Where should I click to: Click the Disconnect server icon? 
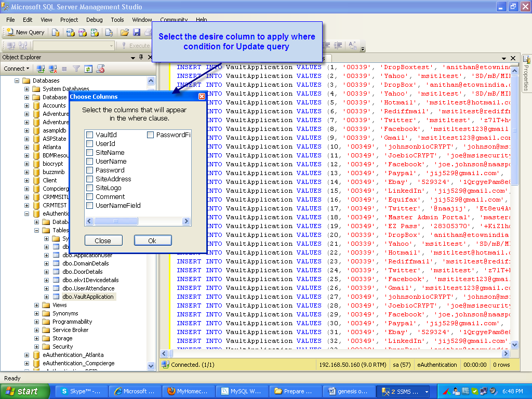pyautogui.click(x=52, y=69)
